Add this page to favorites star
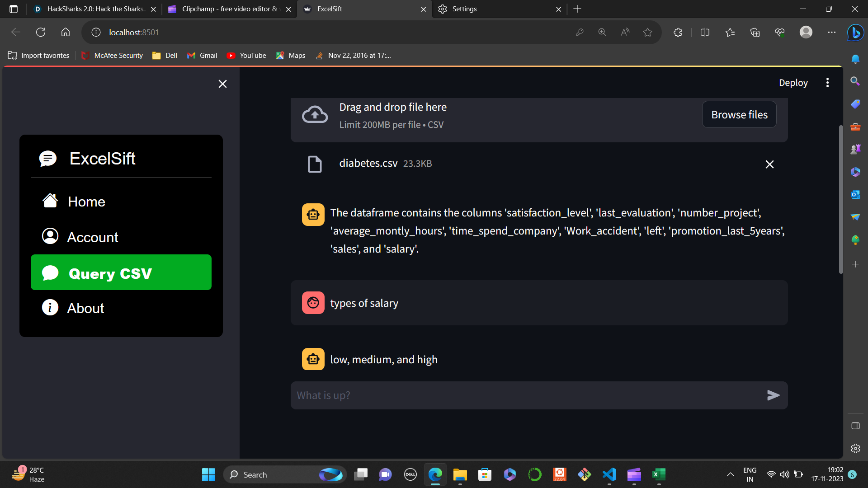This screenshot has width=868, height=488. click(647, 32)
